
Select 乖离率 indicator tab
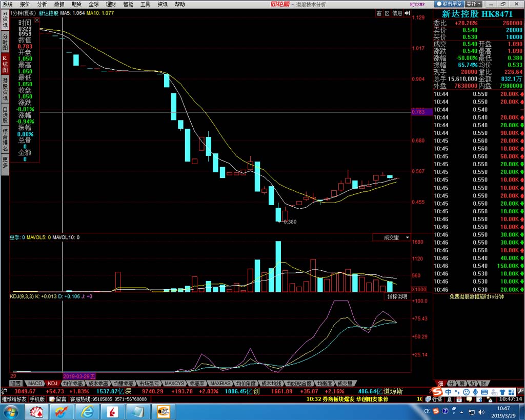tap(197, 384)
